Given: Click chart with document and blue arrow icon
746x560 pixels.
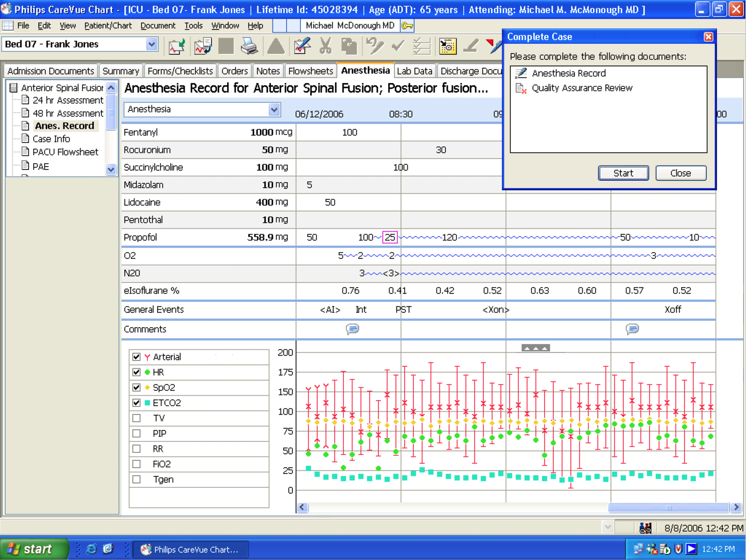Looking at the screenshot, I should click(203, 46).
